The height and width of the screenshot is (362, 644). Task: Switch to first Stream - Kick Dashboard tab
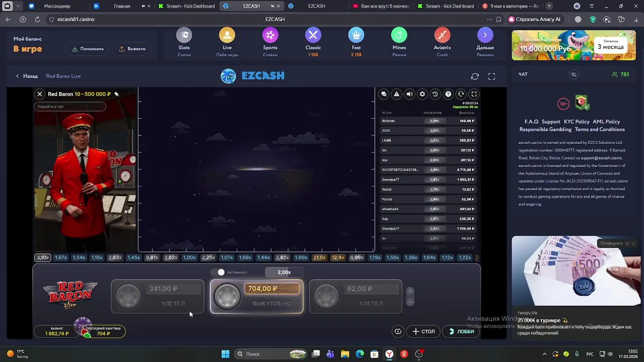point(186,6)
